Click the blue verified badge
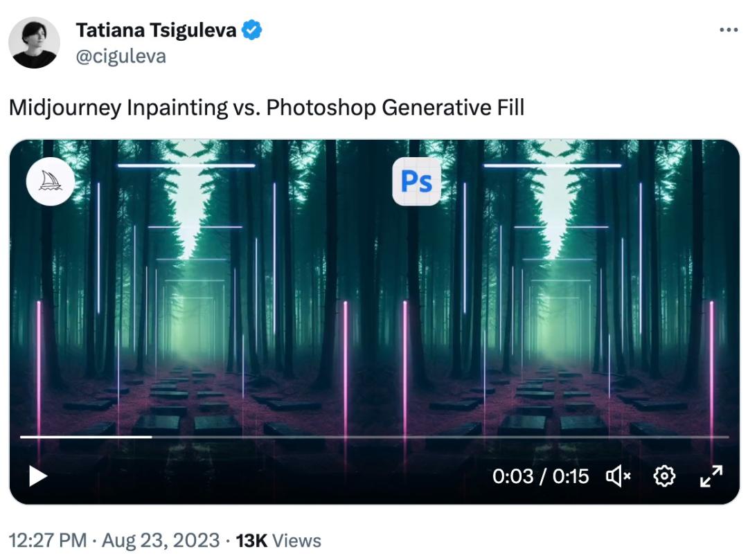 (251, 30)
